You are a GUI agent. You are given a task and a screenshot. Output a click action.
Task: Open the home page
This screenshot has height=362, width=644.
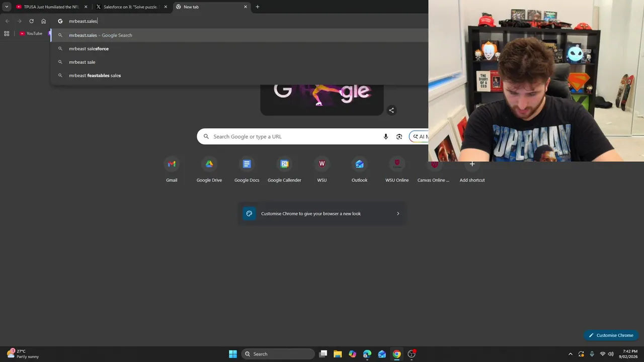(44, 21)
